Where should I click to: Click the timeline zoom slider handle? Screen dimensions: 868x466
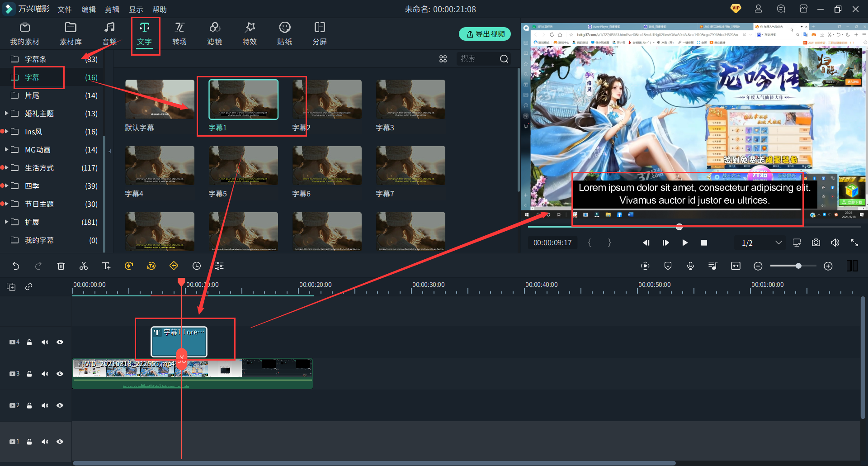(798, 266)
